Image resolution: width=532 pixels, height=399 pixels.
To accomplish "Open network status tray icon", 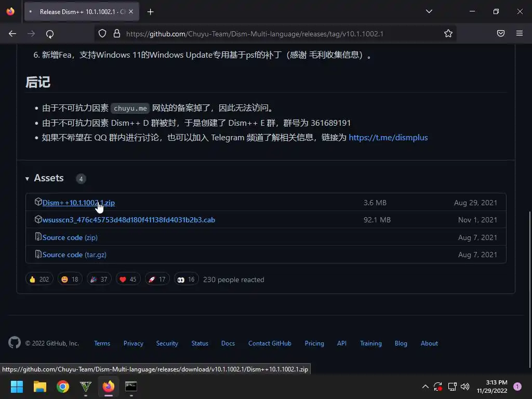I will [452, 387].
